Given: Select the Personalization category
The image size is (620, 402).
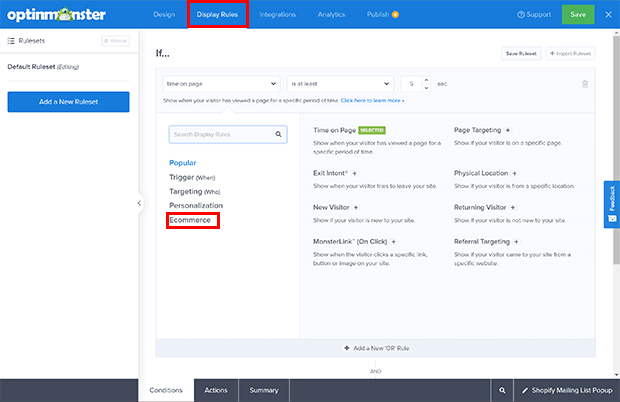Looking at the screenshot, I should tap(196, 206).
